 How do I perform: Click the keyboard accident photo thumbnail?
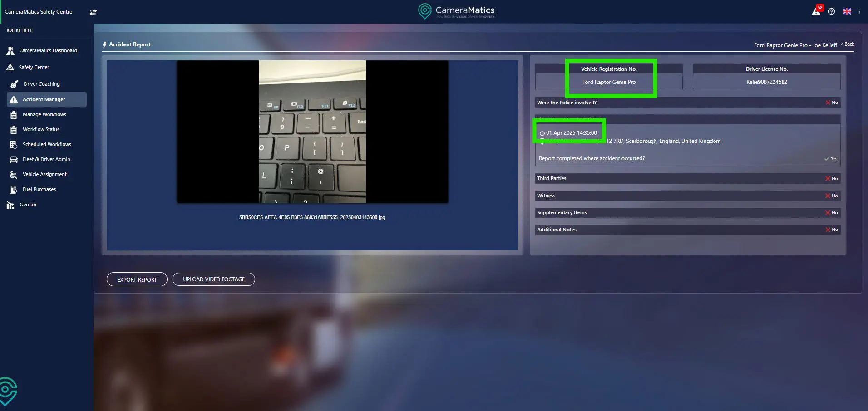[312, 132]
